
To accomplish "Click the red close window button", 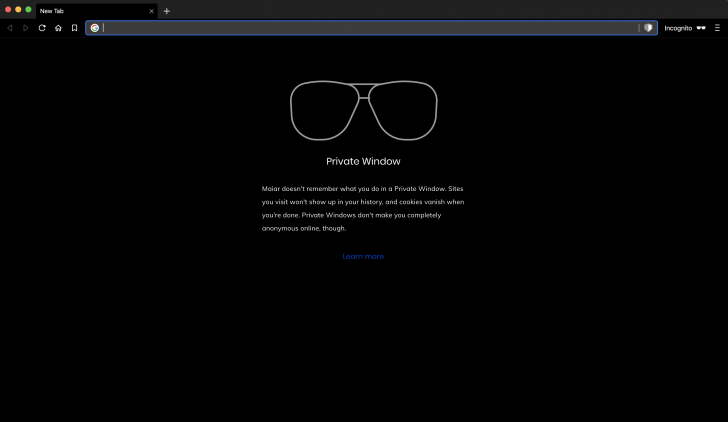I will click(x=8, y=9).
